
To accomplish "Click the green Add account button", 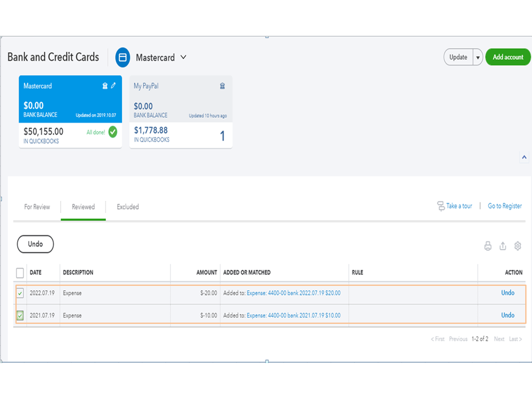I will (x=508, y=57).
